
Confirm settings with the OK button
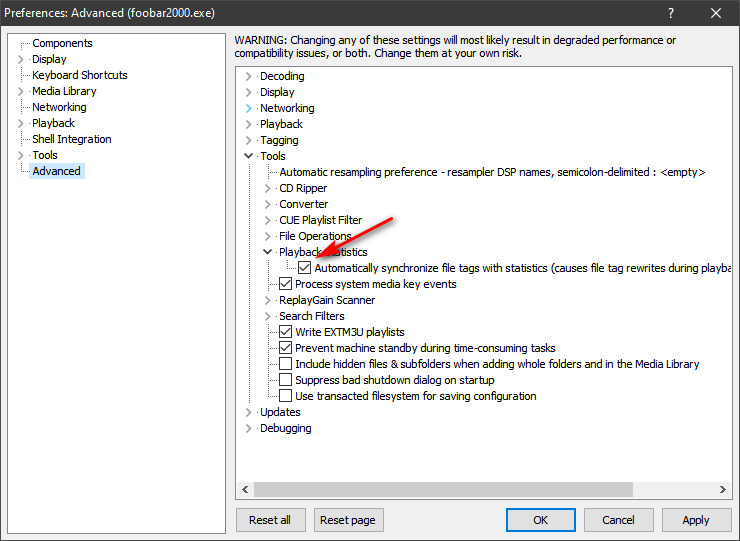tap(541, 520)
